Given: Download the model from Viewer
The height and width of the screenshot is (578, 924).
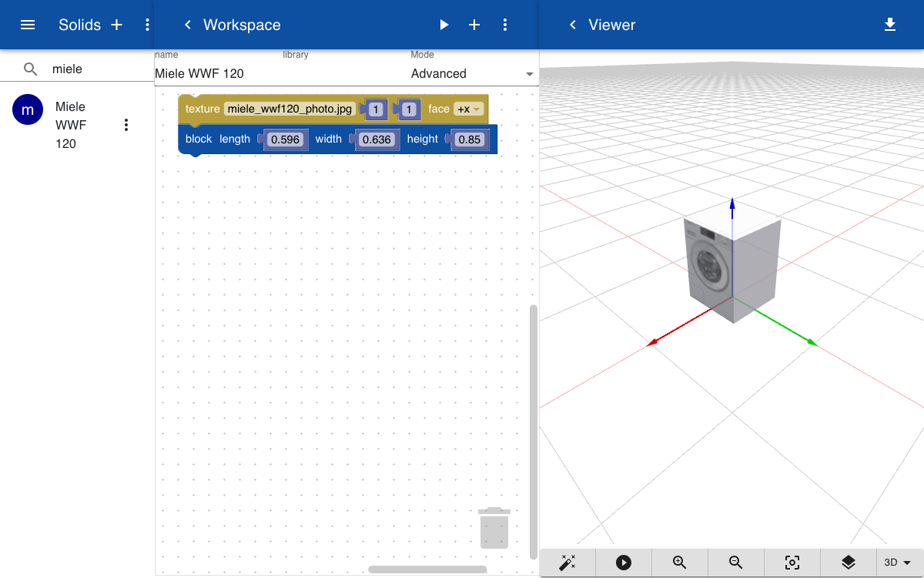Looking at the screenshot, I should (x=890, y=25).
